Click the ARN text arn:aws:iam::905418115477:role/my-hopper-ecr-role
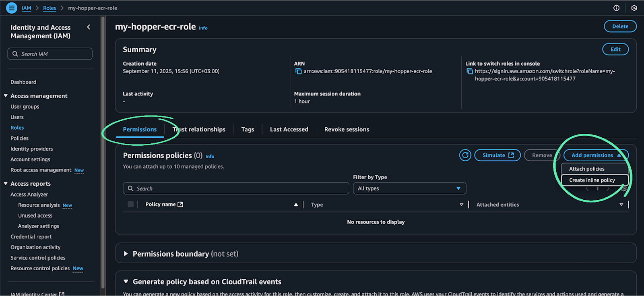Viewport: 644px width, 296px height. 368,71
